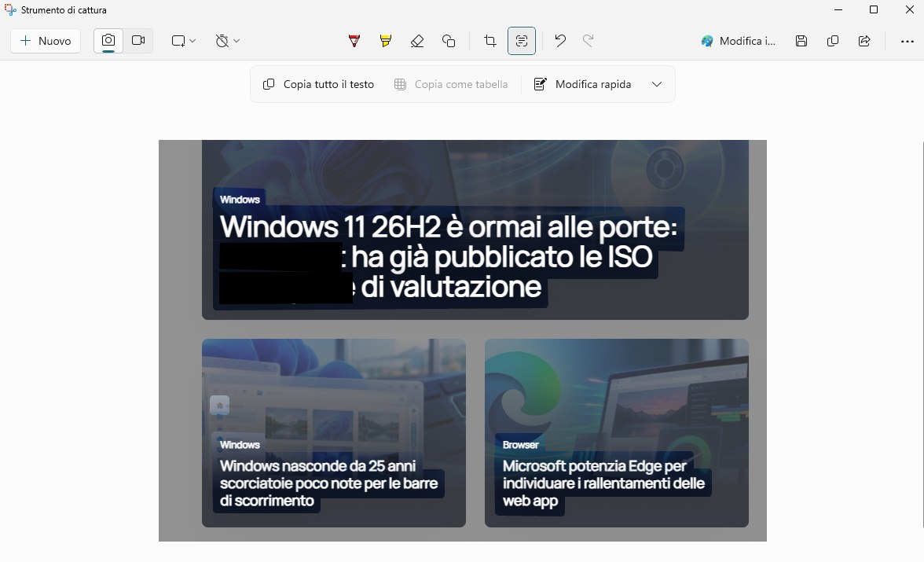
Task: Select the red ballpoint pen tool
Action: pyautogui.click(x=354, y=41)
